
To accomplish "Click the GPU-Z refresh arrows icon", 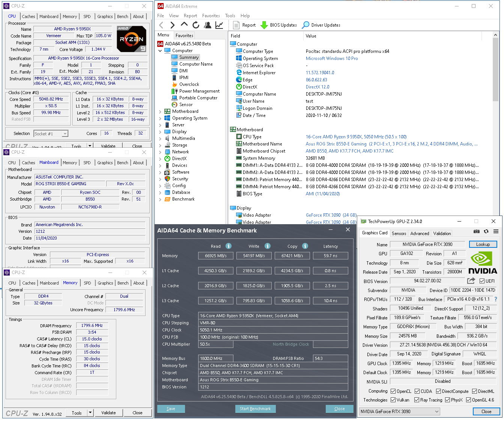I will click(x=486, y=232).
